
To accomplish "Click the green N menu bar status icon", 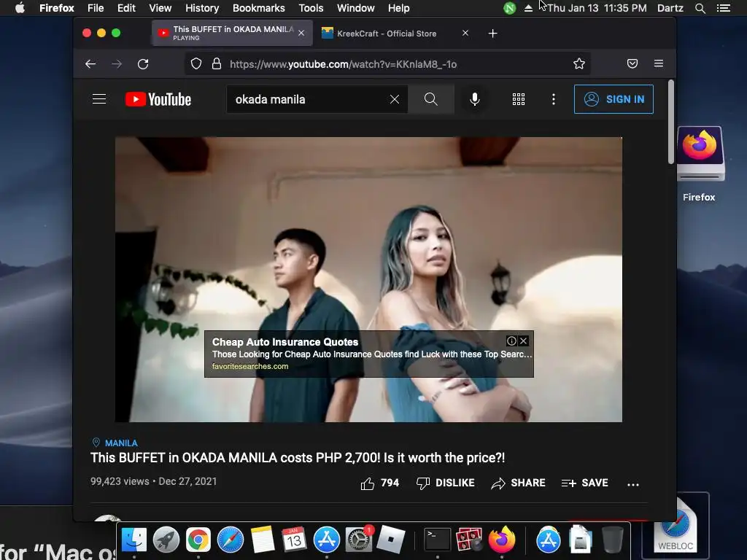I will (509, 8).
